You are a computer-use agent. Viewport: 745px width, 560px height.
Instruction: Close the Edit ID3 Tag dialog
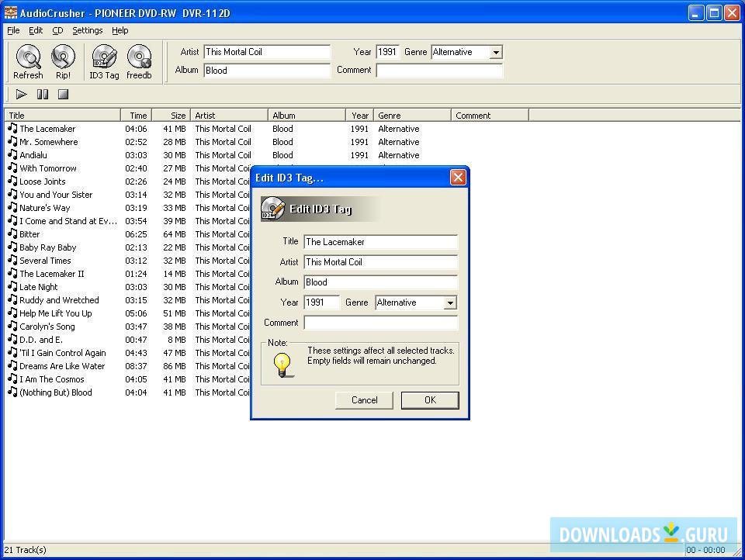tap(458, 178)
